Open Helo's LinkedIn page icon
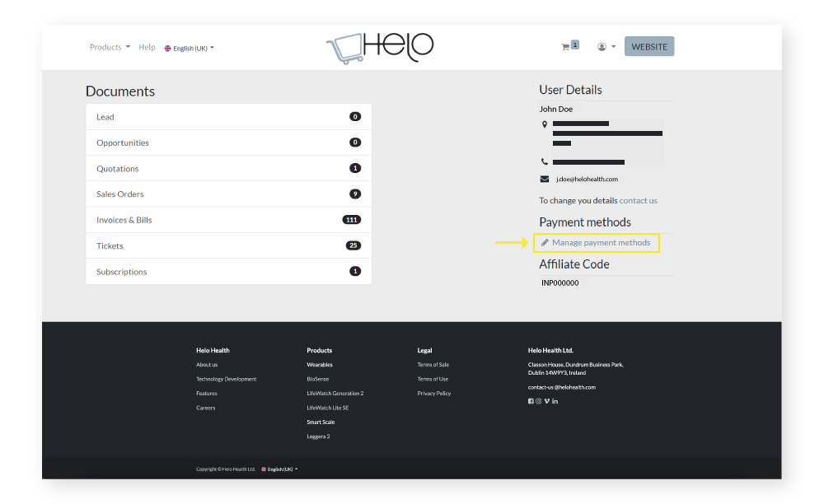Image resolution: width=824 pixels, height=504 pixels. tap(555, 401)
